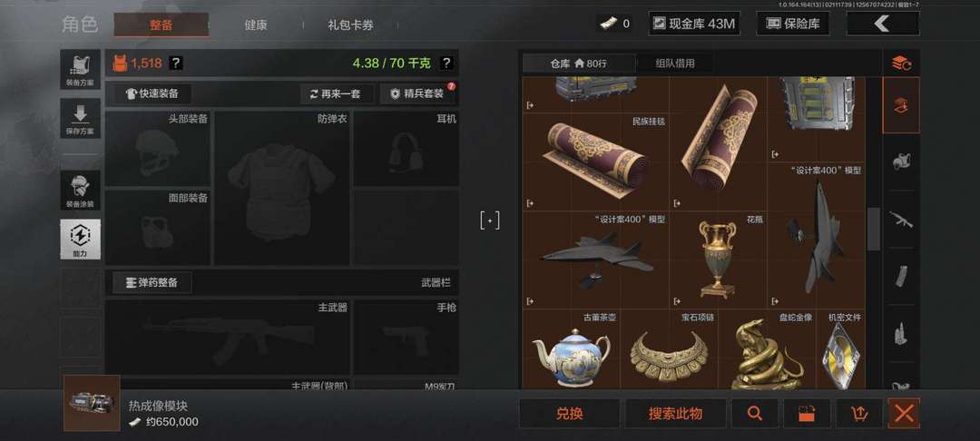Click the empty 主武器 primary weapon slot
This screenshot has width=980, height=441.
[228, 337]
